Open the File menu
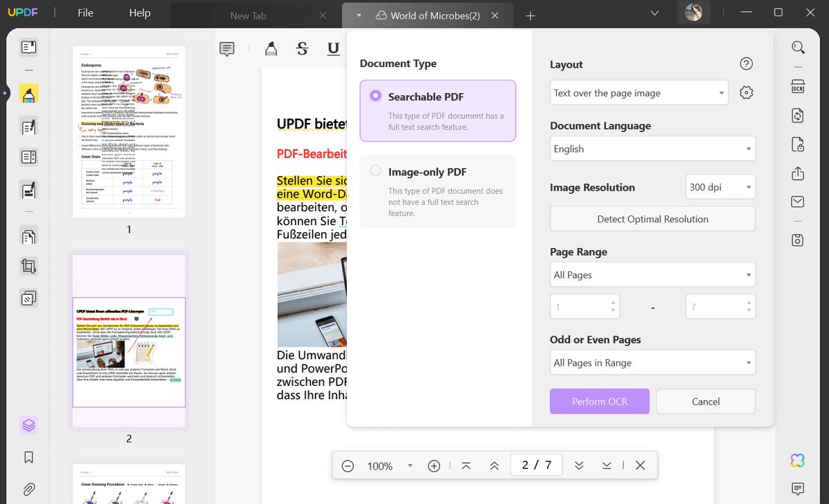 point(86,13)
